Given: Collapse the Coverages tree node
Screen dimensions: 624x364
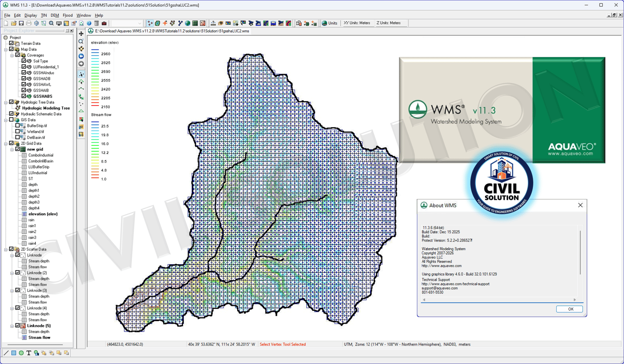Looking at the screenshot, I should pos(12,55).
